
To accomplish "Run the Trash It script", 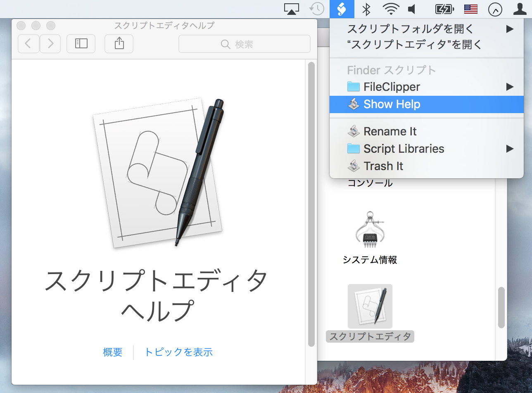I will click(383, 166).
